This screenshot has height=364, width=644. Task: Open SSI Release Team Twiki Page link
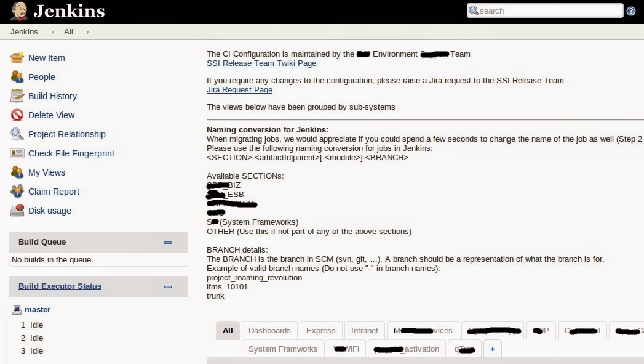click(x=261, y=63)
